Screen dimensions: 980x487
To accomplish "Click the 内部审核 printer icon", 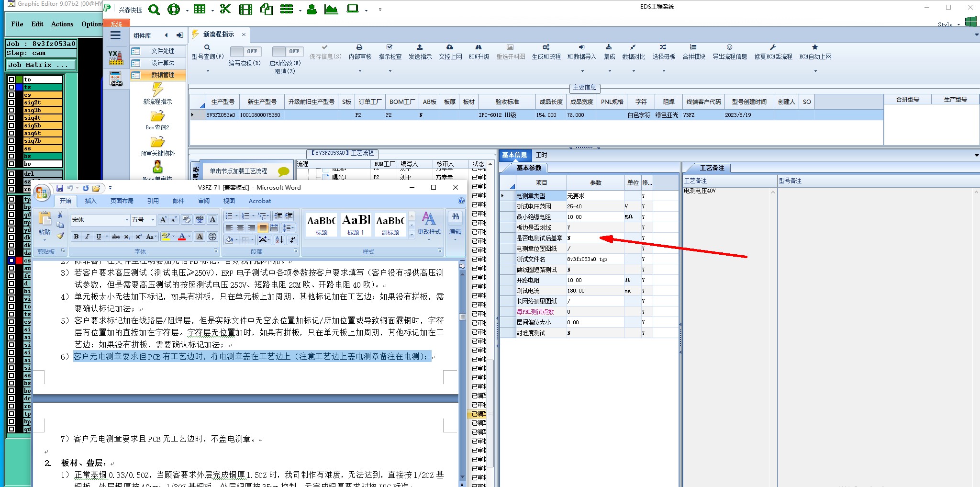I will coord(359,47).
